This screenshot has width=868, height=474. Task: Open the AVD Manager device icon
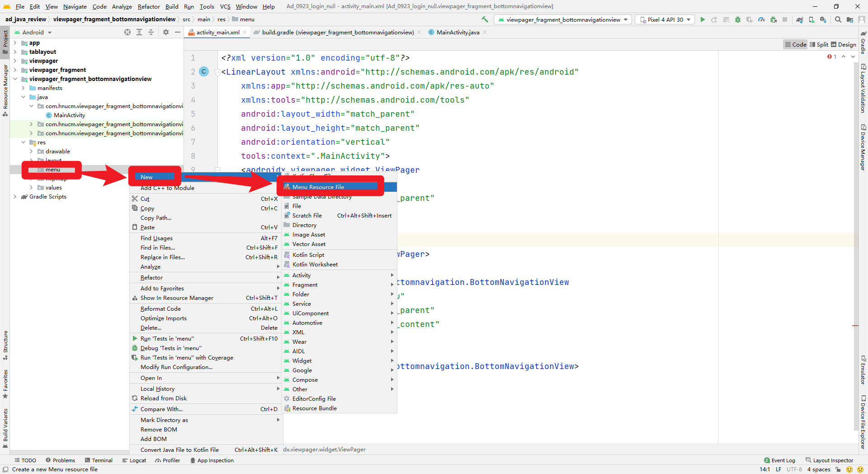(x=811, y=19)
